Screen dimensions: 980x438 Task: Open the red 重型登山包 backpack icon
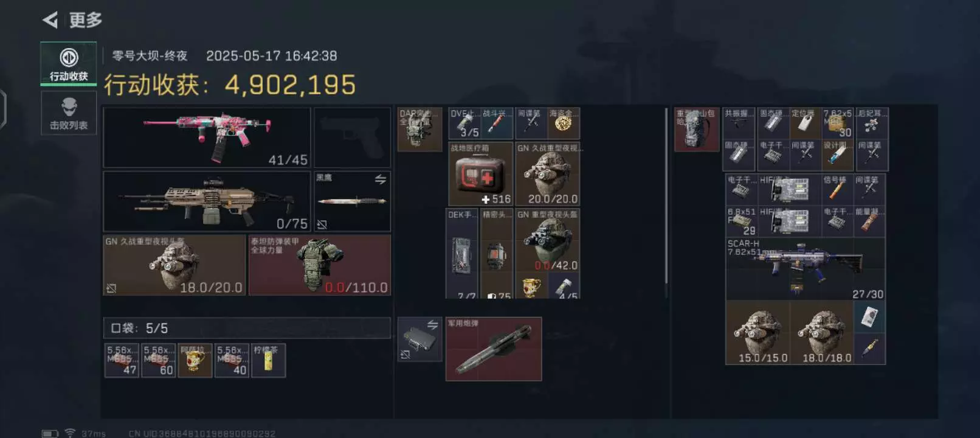pos(697,130)
